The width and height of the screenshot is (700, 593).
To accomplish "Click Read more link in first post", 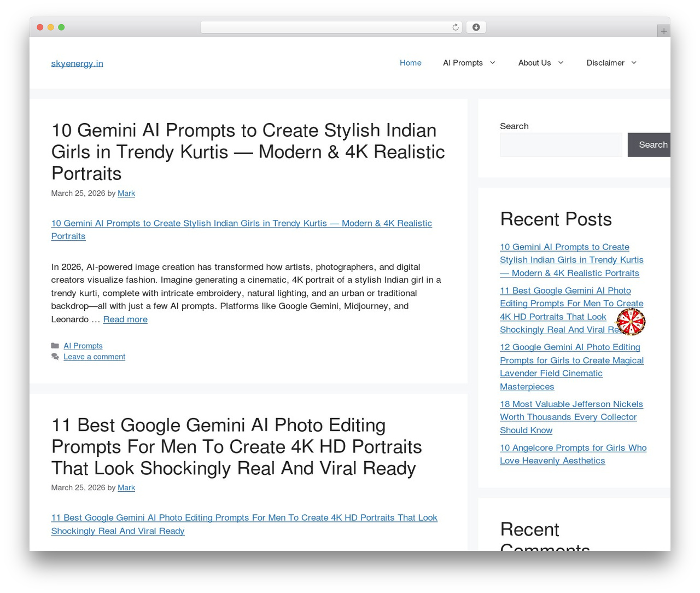I will [125, 319].
